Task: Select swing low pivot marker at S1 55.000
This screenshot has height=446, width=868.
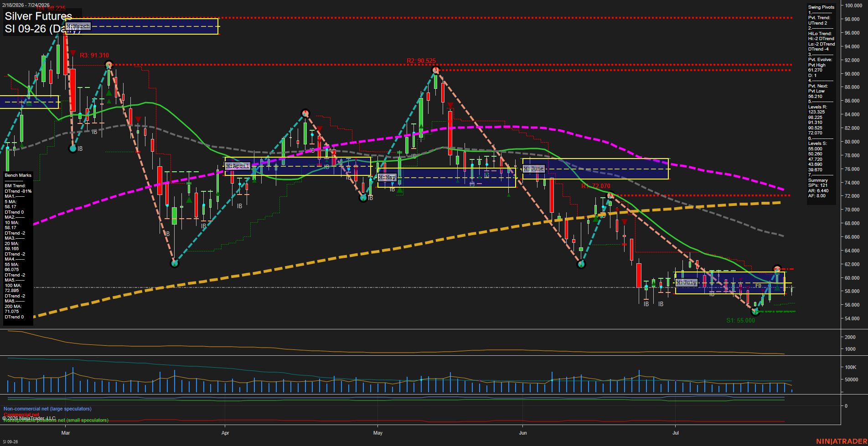Action: click(x=755, y=312)
